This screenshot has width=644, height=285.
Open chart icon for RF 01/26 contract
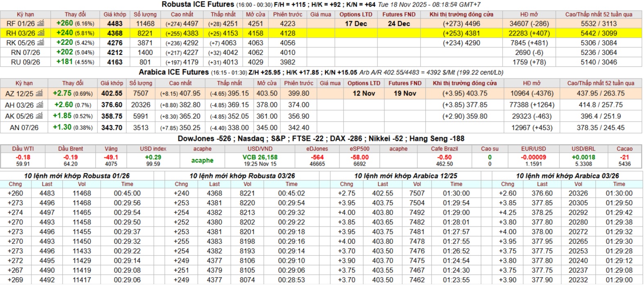(x=40, y=24)
